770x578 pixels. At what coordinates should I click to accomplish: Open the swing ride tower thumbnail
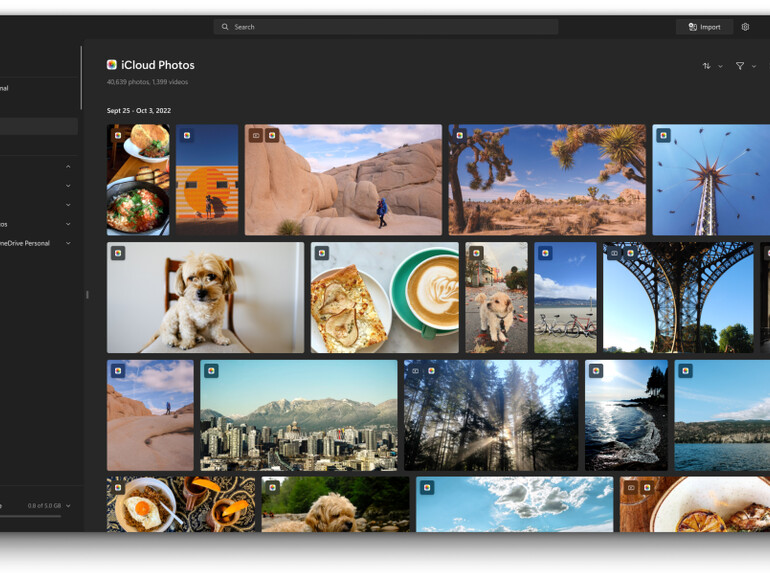pyautogui.click(x=711, y=180)
